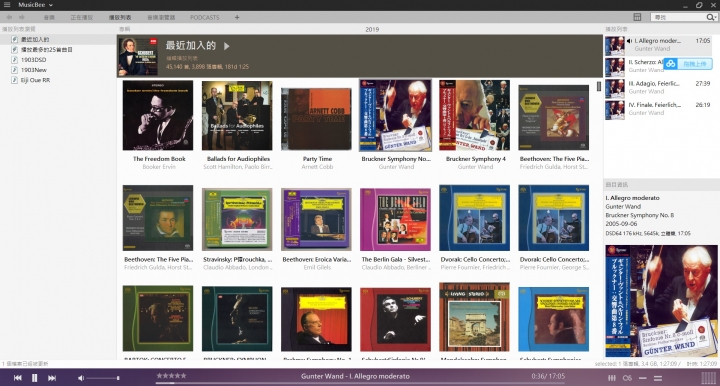
Task: Toggle the repeat mode icon in player bar
Action: pyautogui.click(x=643, y=378)
